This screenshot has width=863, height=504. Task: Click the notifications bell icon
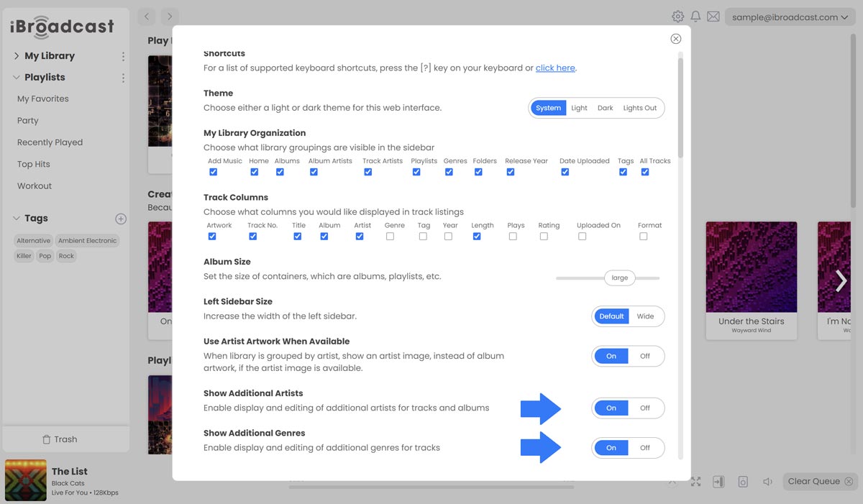695,17
